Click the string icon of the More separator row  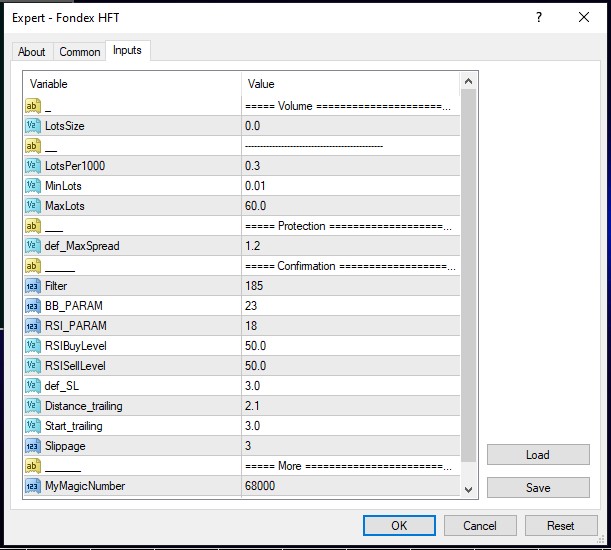33,466
